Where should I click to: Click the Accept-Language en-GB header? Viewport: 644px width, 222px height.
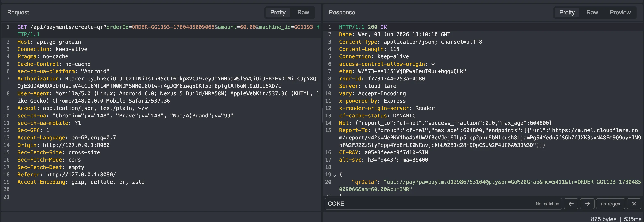click(66, 138)
